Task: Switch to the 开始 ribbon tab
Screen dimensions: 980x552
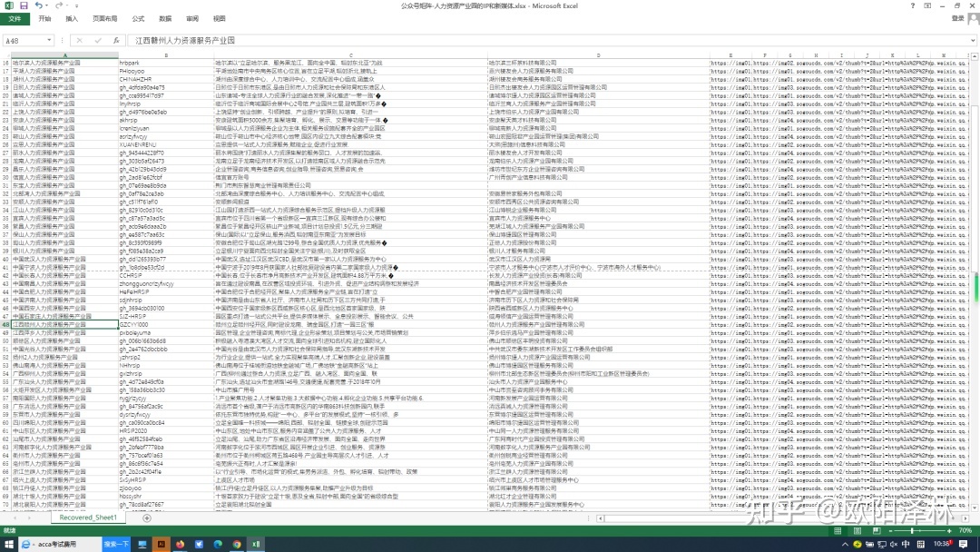Action: point(44,19)
